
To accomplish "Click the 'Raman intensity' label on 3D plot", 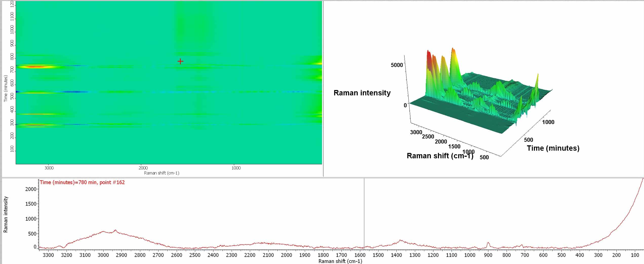I will click(x=362, y=93).
